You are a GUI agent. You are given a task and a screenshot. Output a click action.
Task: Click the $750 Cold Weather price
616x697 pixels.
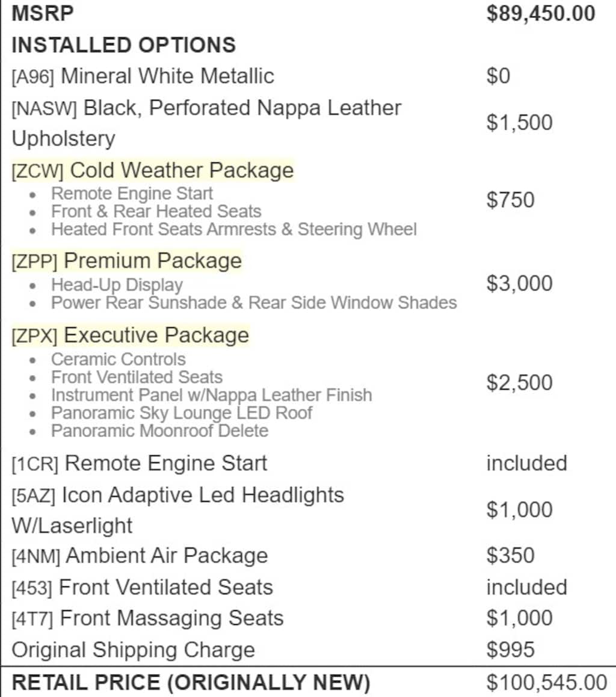pyautogui.click(x=510, y=200)
